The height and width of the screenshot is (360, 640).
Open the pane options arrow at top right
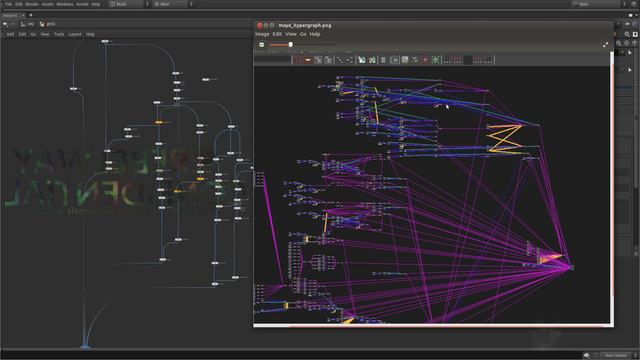(636, 15)
